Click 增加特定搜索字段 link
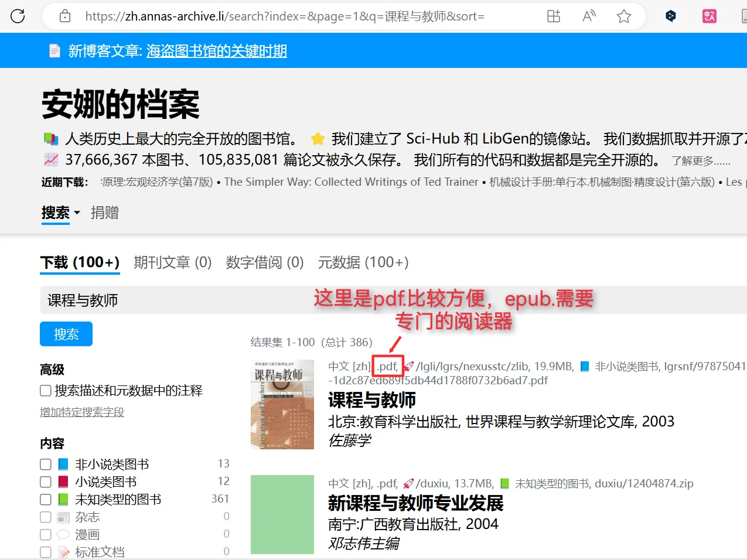The height and width of the screenshot is (560, 747). [82, 412]
